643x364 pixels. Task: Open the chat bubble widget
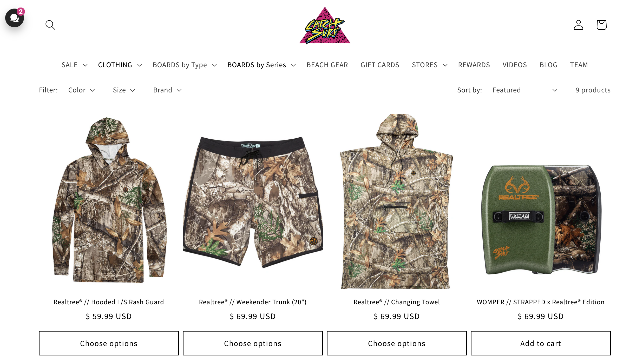15,18
